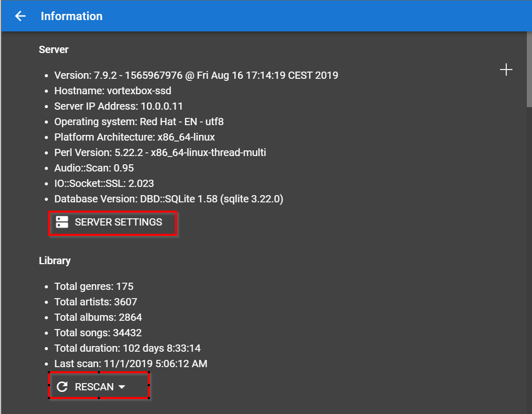Click the plus icon at top right
This screenshot has width=532, height=414.
pyautogui.click(x=506, y=70)
